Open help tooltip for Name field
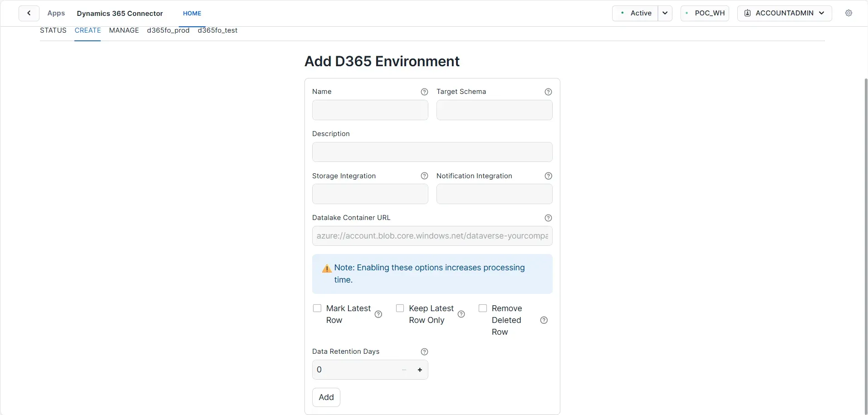Screen dimensions: 868x415 [424, 92]
